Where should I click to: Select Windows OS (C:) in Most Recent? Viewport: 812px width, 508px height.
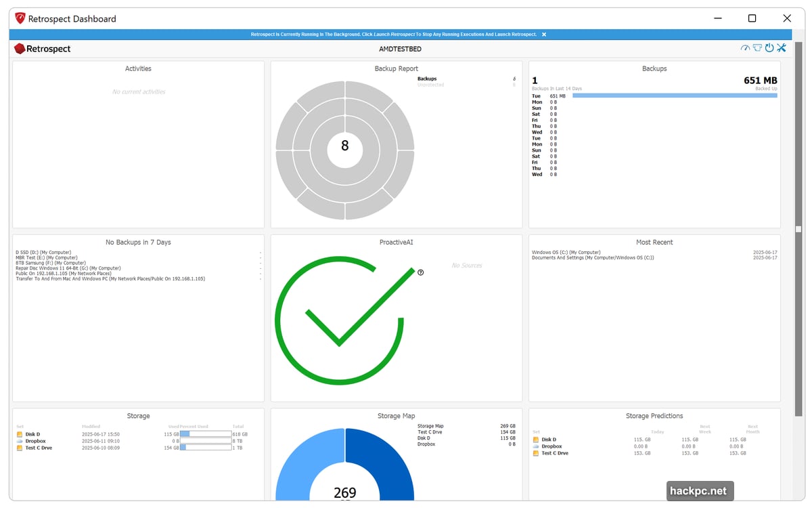(x=566, y=253)
